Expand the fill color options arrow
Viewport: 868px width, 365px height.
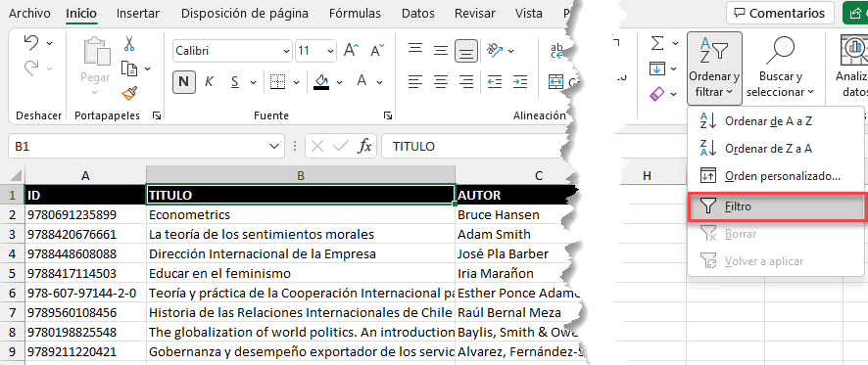(x=339, y=82)
